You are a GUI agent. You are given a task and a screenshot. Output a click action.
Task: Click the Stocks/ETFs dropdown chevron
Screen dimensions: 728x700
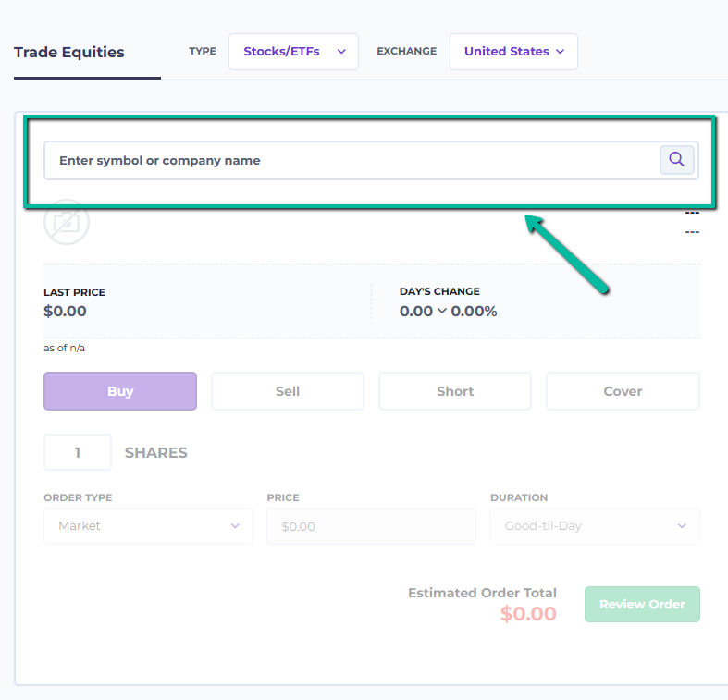(x=341, y=52)
